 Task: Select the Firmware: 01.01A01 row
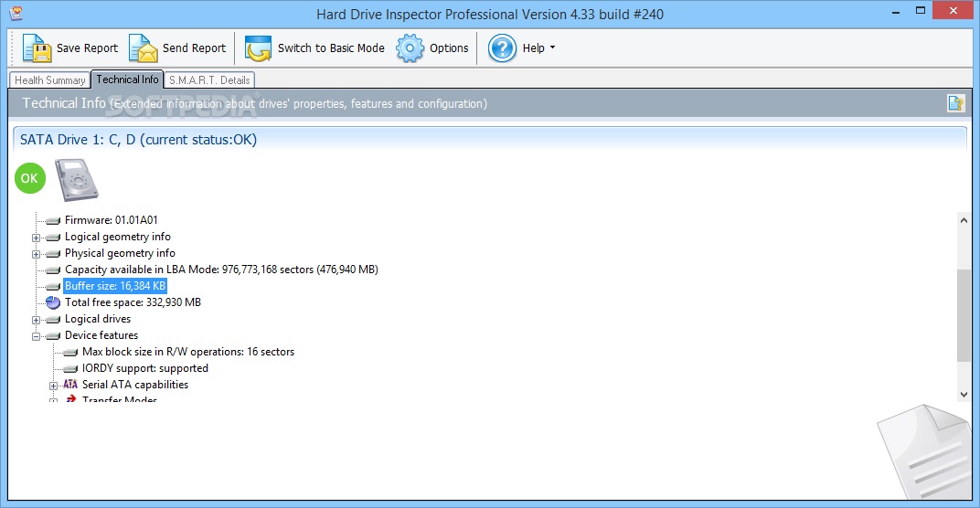pos(112,220)
